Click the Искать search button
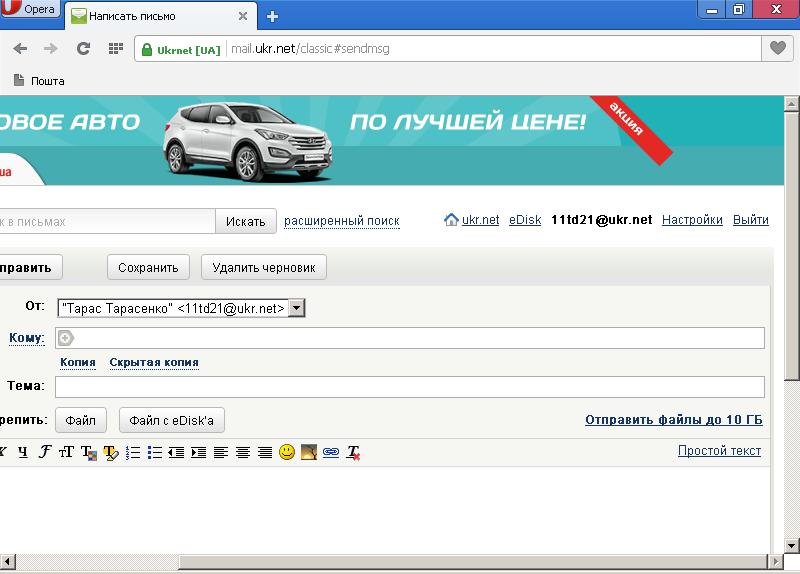This screenshot has height=574, width=800. click(246, 221)
